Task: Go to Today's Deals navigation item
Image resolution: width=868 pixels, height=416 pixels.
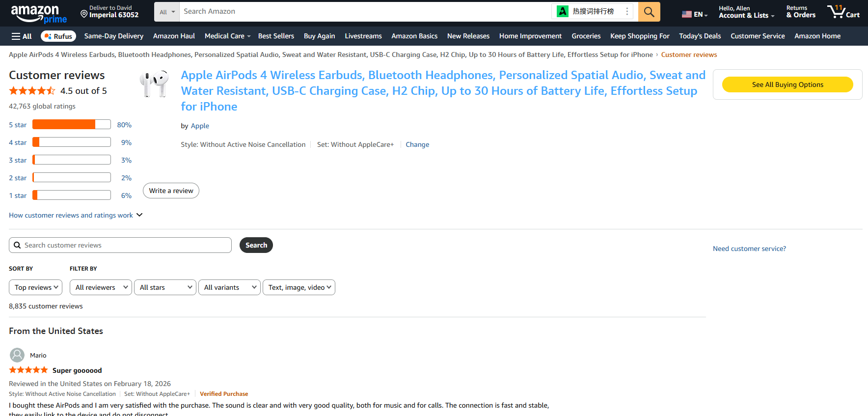Action: coord(700,36)
